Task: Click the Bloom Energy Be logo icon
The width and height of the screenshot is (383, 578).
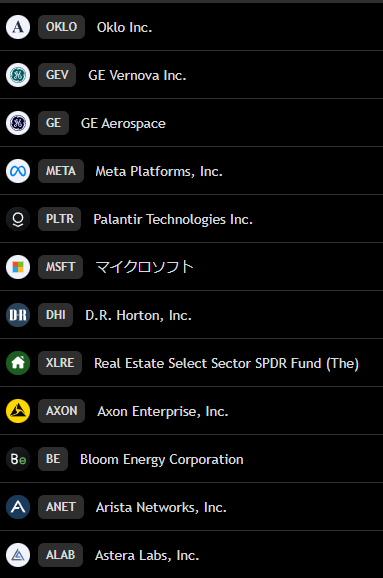Action: click(x=18, y=459)
